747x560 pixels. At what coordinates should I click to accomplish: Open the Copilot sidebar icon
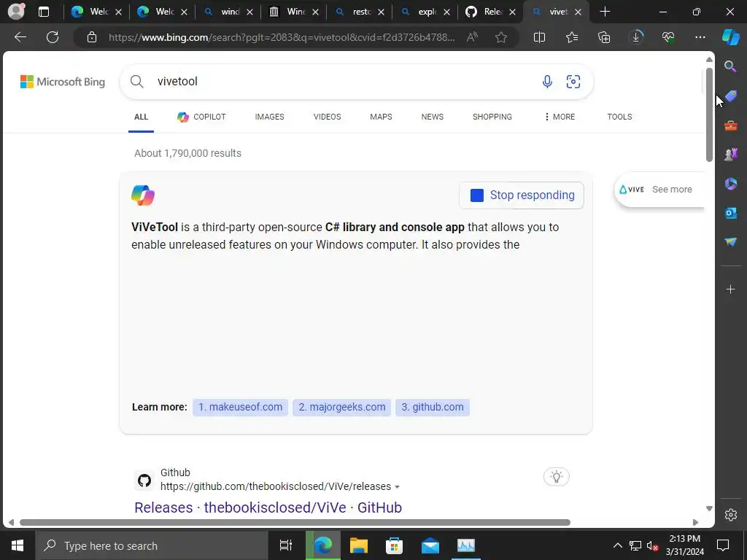tap(731, 37)
